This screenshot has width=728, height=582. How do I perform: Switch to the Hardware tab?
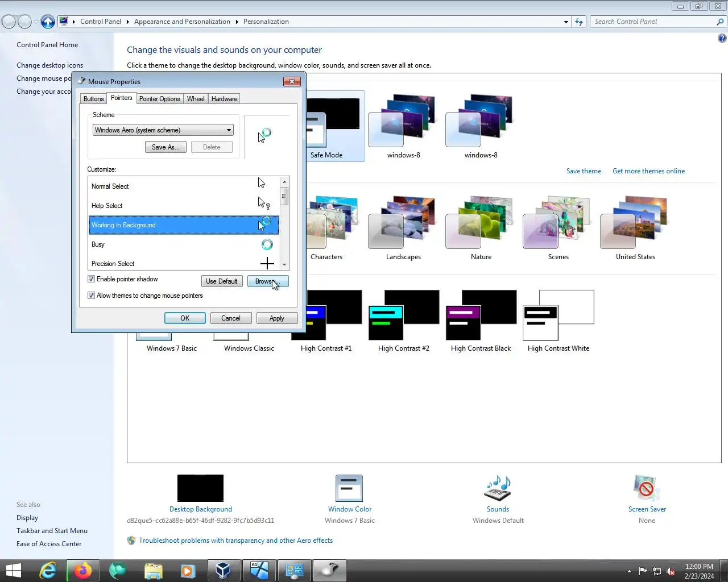tap(224, 99)
